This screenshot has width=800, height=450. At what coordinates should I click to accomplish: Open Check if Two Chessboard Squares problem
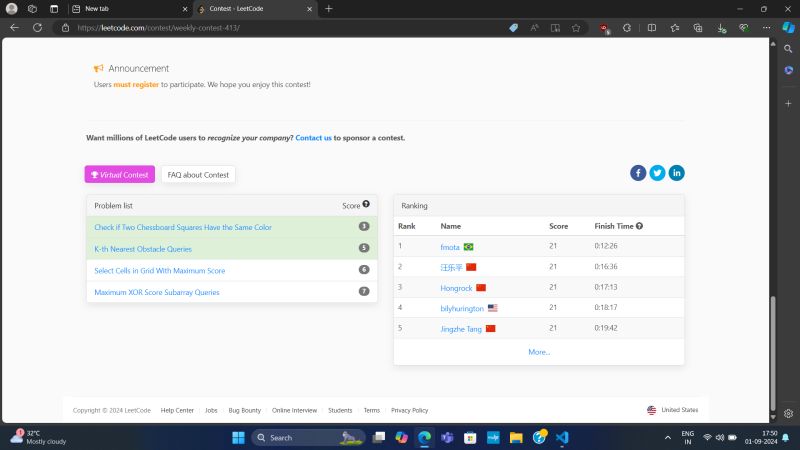(x=183, y=227)
